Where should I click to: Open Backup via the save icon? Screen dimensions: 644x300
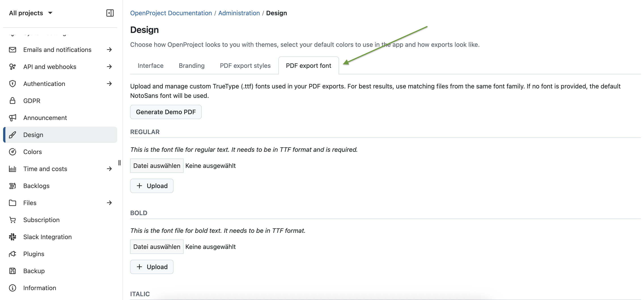click(13, 271)
